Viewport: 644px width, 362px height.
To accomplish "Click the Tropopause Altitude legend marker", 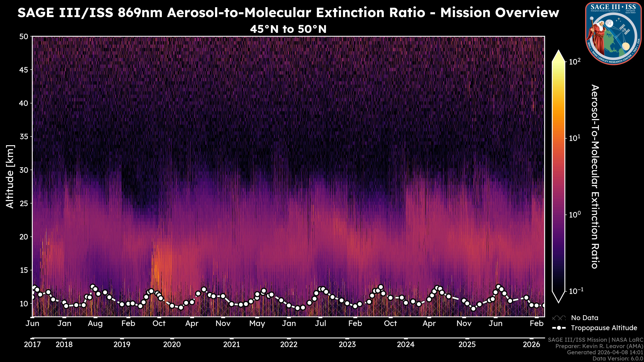I will coord(559,328).
